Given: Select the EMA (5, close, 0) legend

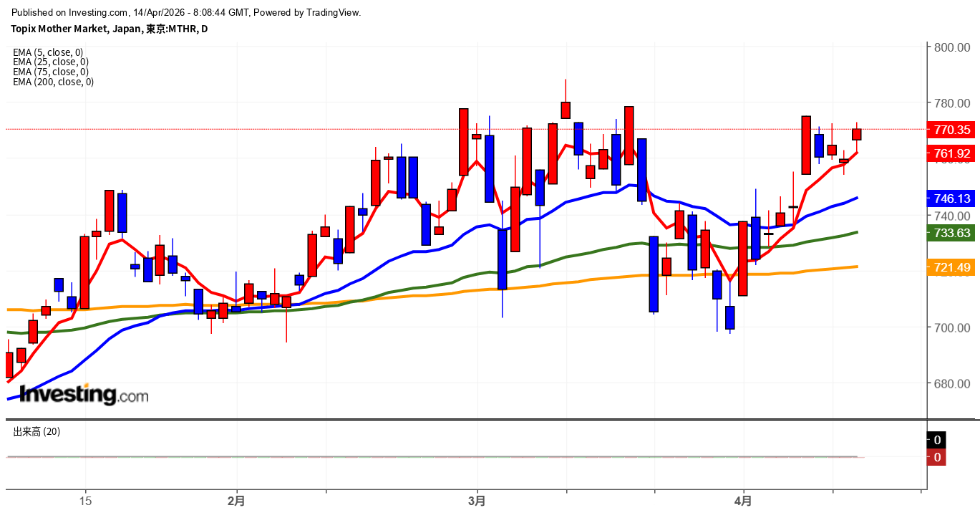Looking at the screenshot, I should point(48,52).
